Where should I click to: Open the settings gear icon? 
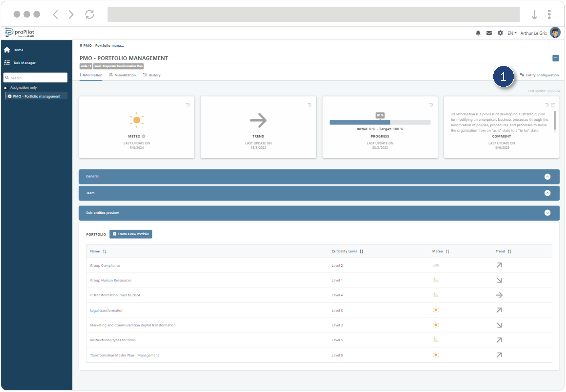[500, 33]
